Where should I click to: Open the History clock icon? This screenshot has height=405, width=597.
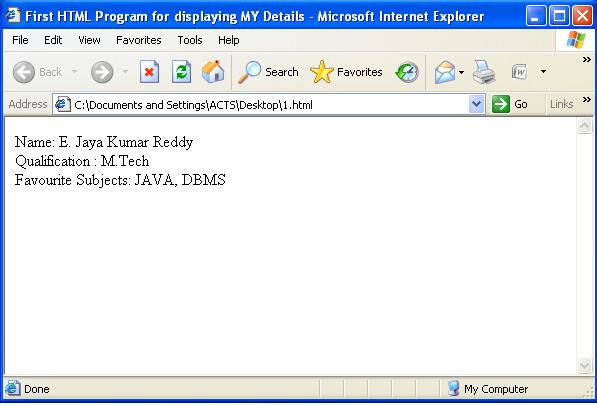[407, 72]
